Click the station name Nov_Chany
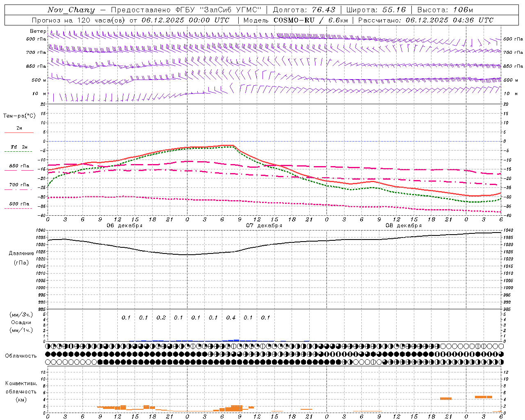 click(x=71, y=10)
